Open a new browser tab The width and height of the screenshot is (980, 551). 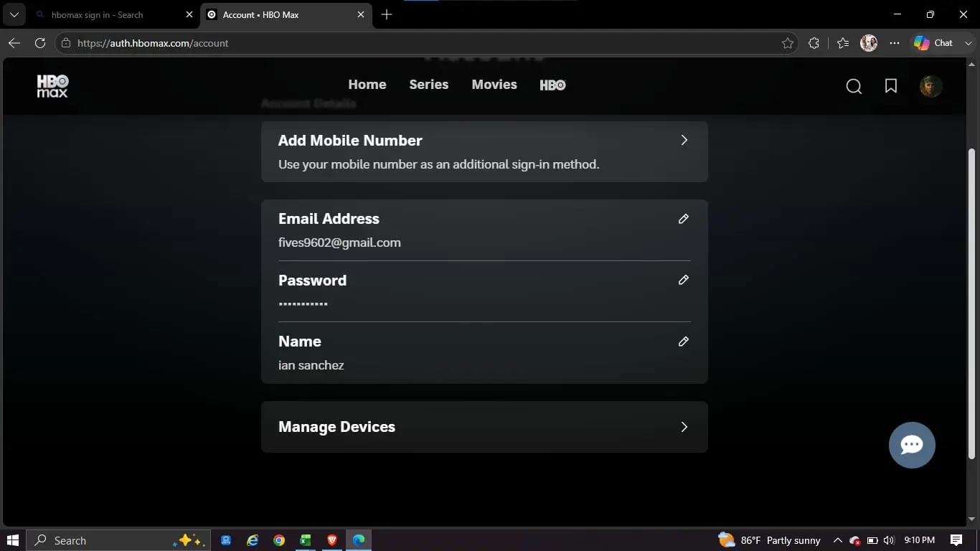(x=387, y=14)
